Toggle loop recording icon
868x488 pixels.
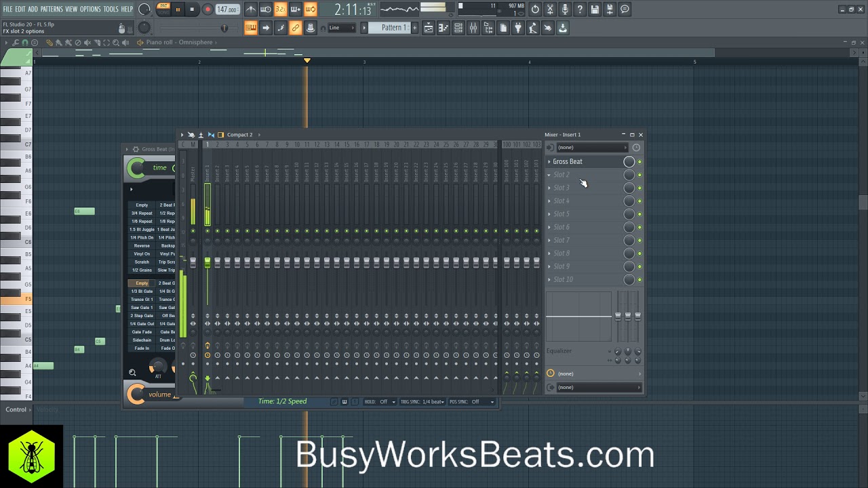[x=310, y=9]
